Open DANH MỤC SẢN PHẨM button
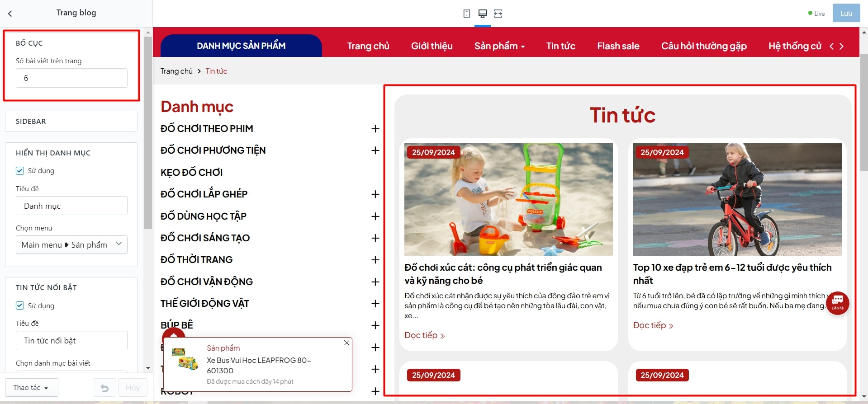 click(x=241, y=46)
